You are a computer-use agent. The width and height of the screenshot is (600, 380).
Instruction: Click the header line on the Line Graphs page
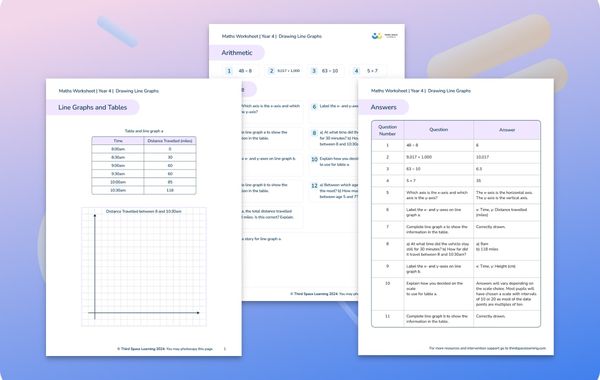pyautogui.click(x=109, y=91)
